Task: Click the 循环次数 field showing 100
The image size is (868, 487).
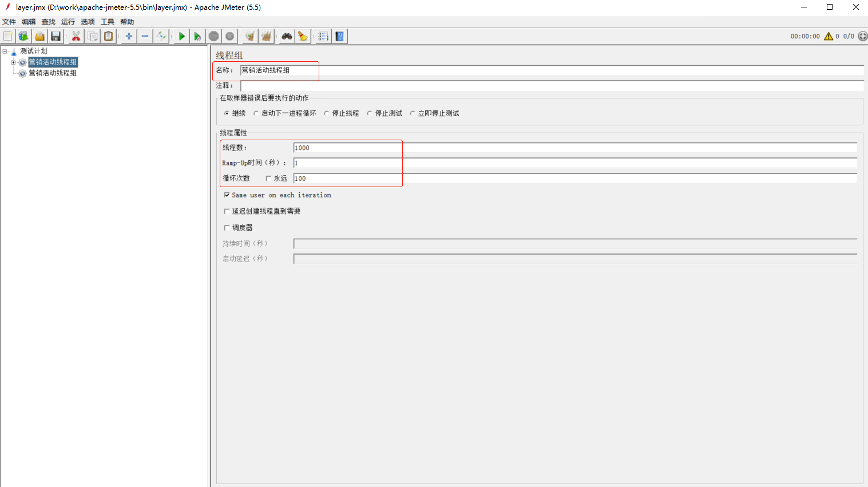Action: pos(575,179)
